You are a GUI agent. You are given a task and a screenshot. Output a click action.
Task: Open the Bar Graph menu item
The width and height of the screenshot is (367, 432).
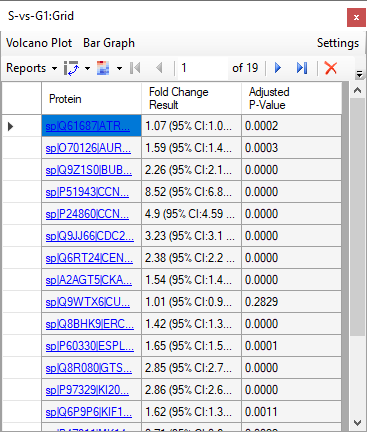[109, 43]
